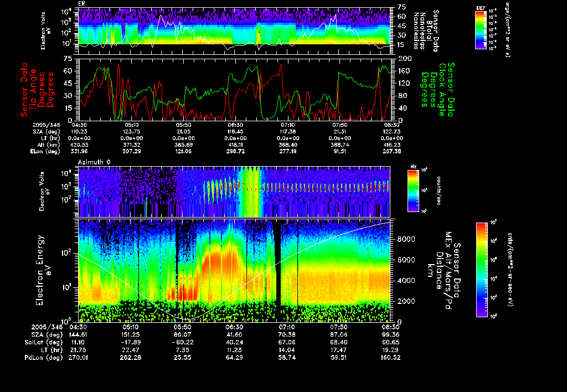Click the 'Alt (km)' row label

(48, 145)
